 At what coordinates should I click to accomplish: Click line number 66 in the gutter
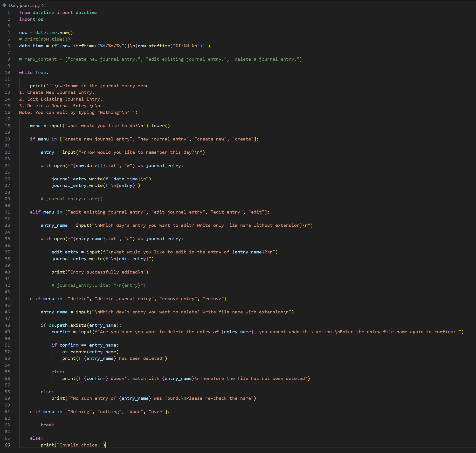7,445
